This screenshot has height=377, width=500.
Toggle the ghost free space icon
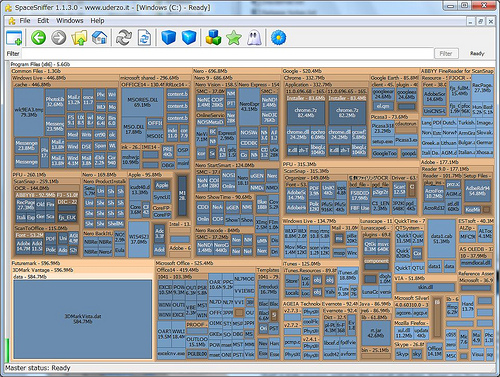(254, 37)
